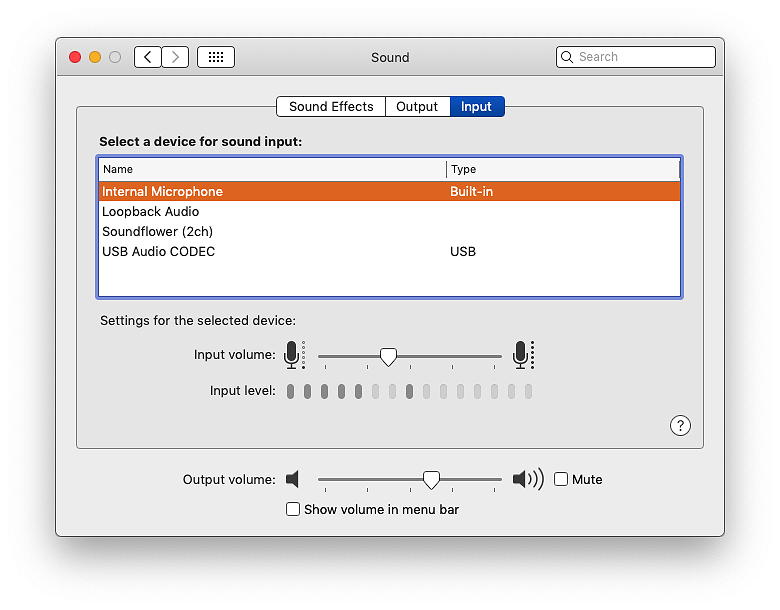Click the Input volume slider thumb
Viewport: 780px width, 610px height.
pyautogui.click(x=388, y=357)
